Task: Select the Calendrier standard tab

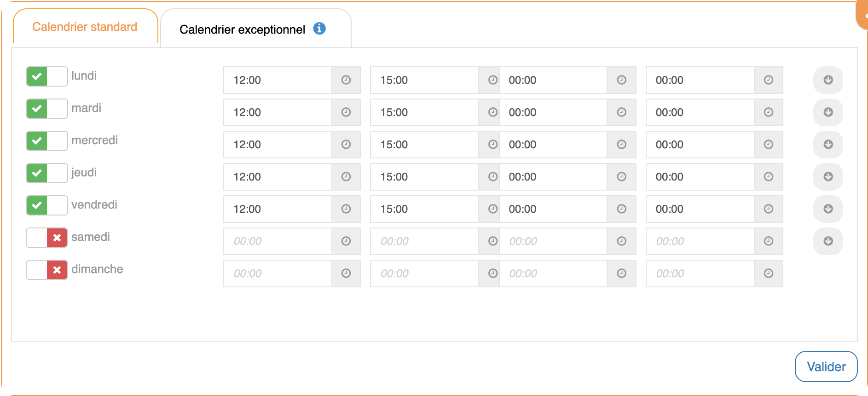Action: (85, 27)
